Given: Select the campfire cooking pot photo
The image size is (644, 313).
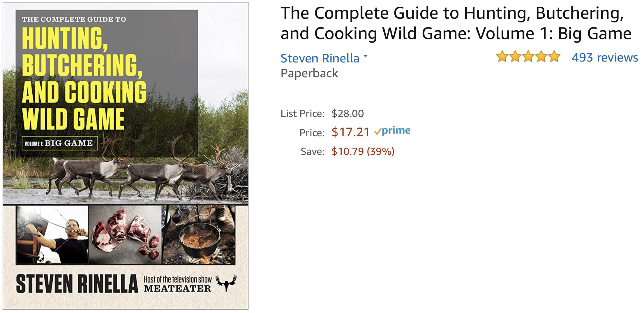Looking at the screenshot, I should (199, 235).
